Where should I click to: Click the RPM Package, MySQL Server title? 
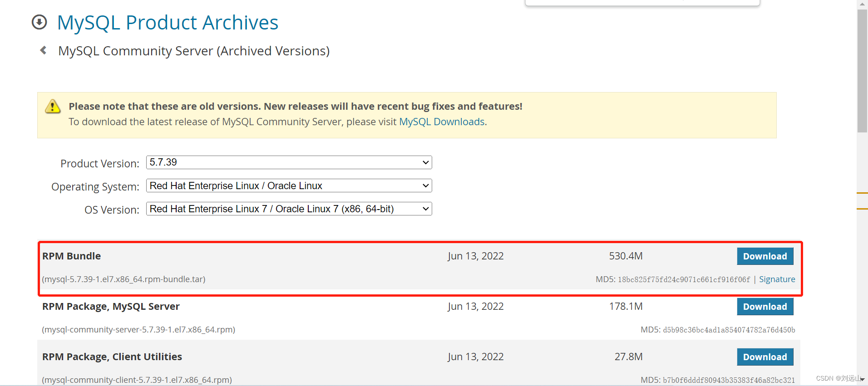[x=111, y=306]
